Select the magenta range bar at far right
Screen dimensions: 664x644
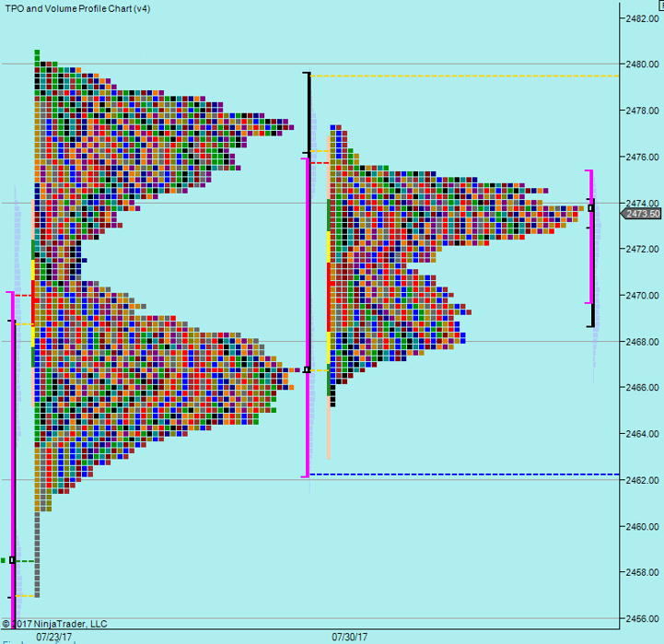point(589,236)
